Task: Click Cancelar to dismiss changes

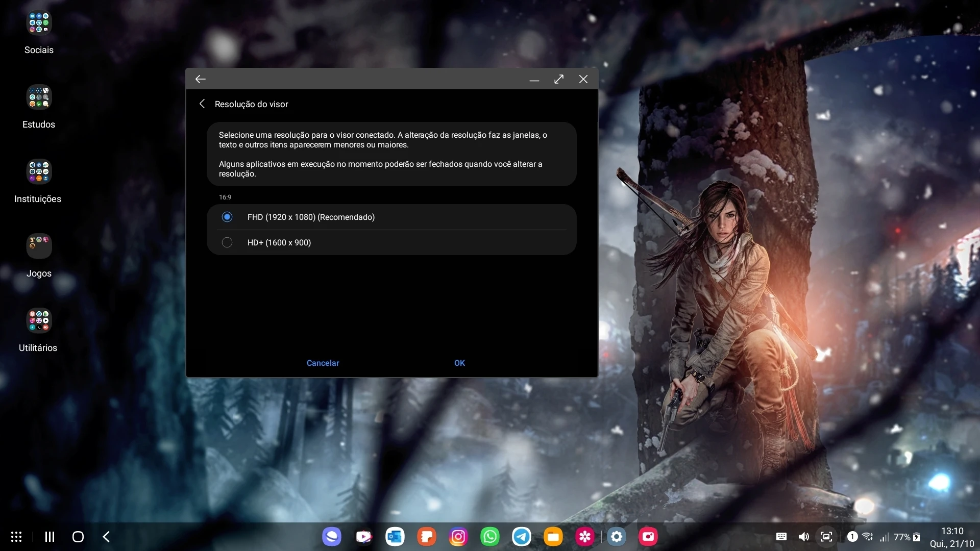Action: click(323, 363)
